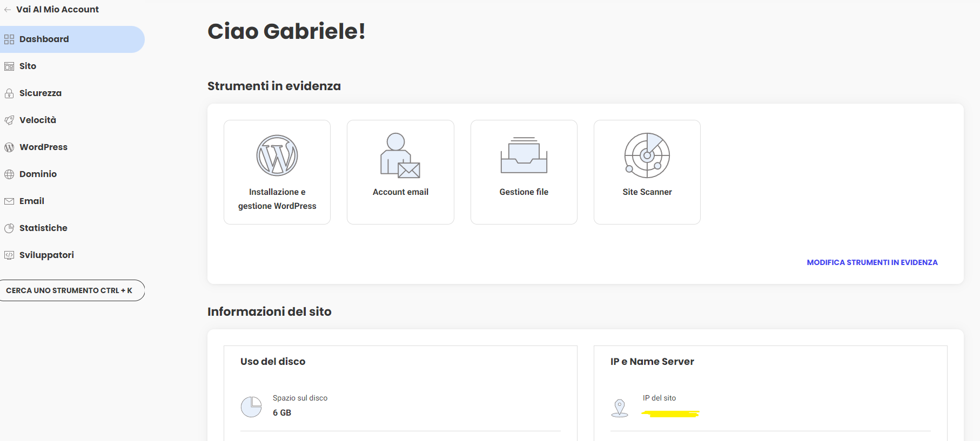Open the Statistiche menu item
Viewport: 980px width, 441px height.
43,228
